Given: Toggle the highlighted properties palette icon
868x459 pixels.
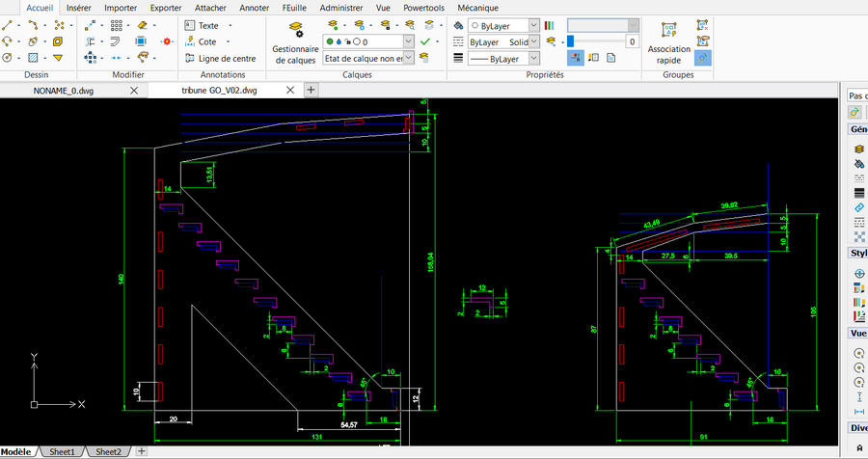Looking at the screenshot, I should click(575, 58).
